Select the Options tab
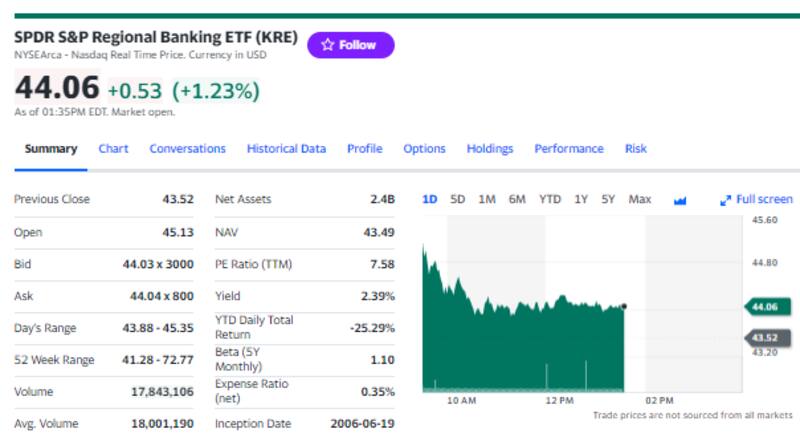Screen dimensions: 800x437 click(424, 149)
